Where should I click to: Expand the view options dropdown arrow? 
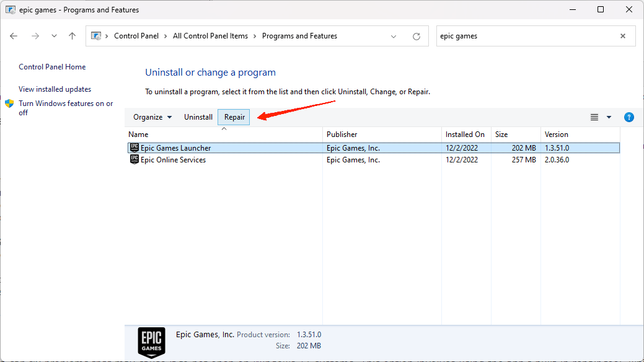pos(609,117)
